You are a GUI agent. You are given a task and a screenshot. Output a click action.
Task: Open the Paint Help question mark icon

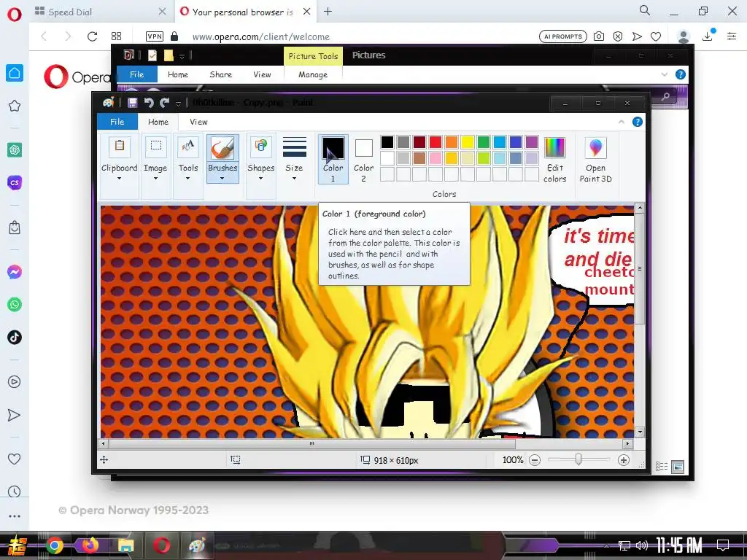tap(637, 122)
